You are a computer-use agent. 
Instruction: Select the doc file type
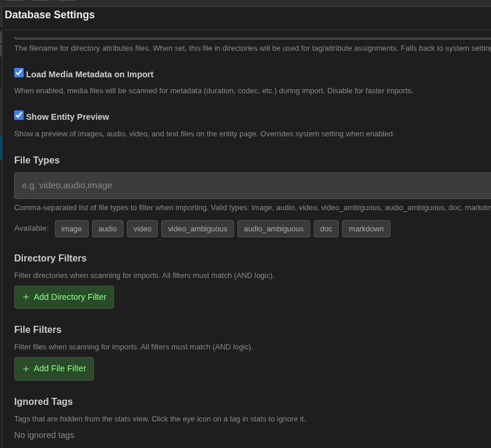[326, 228]
